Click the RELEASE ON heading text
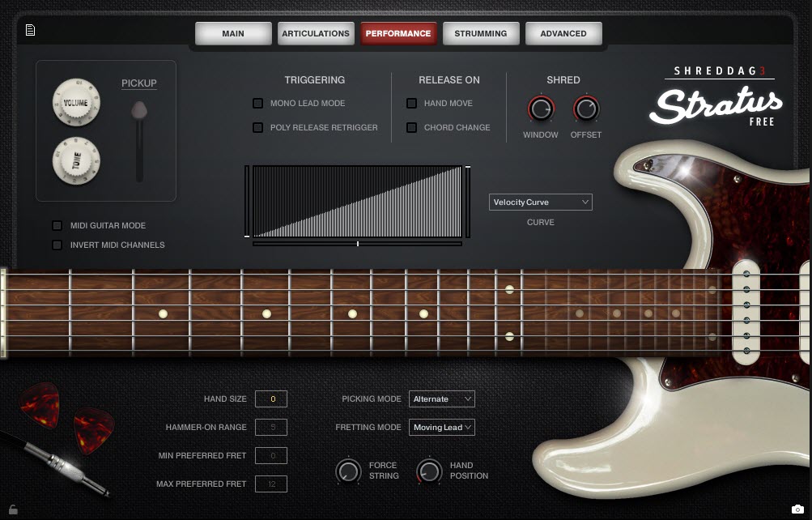Viewport: 812px width, 520px height. (449, 79)
